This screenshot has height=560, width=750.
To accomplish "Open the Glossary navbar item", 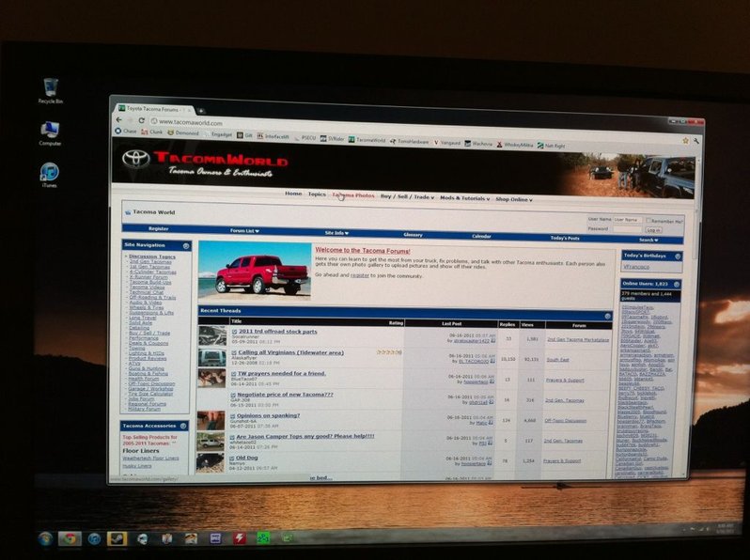I will 413,235.
